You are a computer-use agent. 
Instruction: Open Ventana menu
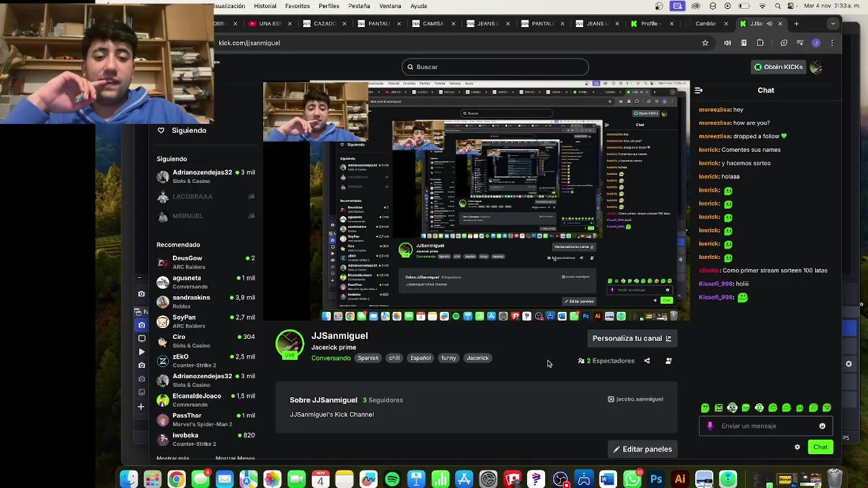coord(390,6)
